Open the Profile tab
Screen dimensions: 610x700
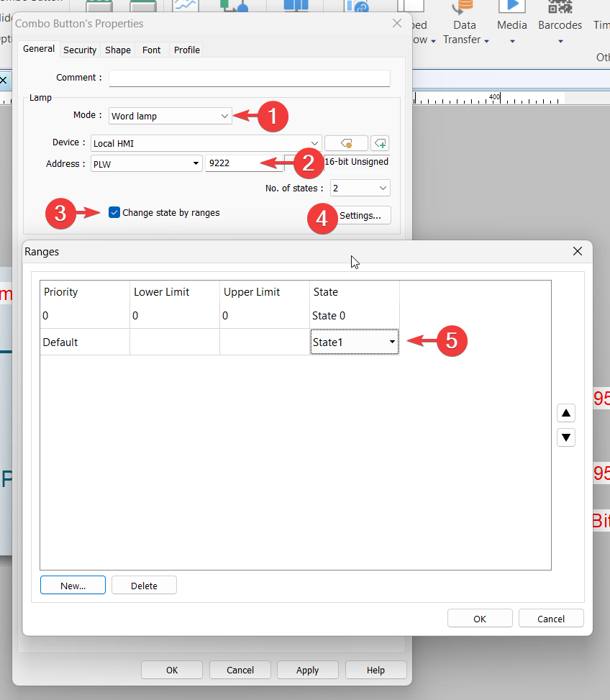click(x=187, y=50)
